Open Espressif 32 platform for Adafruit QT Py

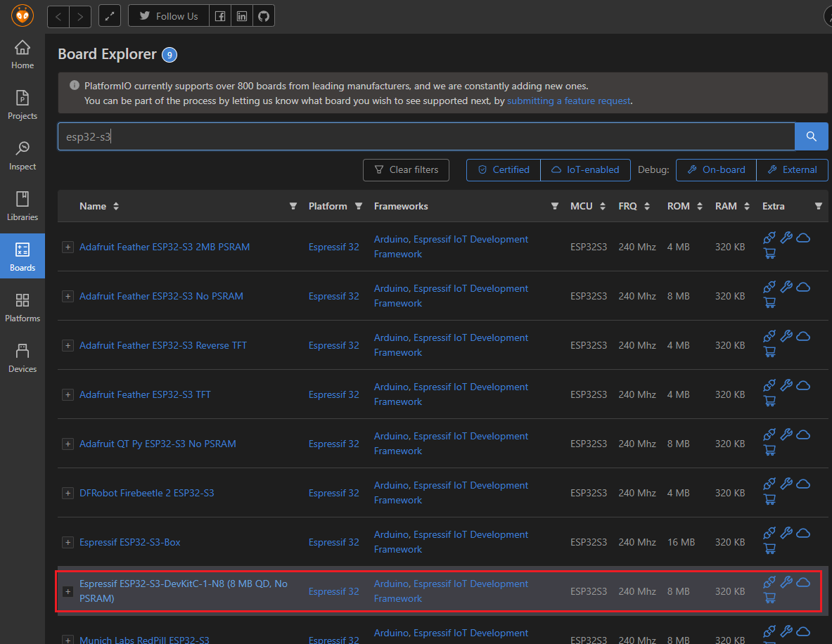click(334, 444)
